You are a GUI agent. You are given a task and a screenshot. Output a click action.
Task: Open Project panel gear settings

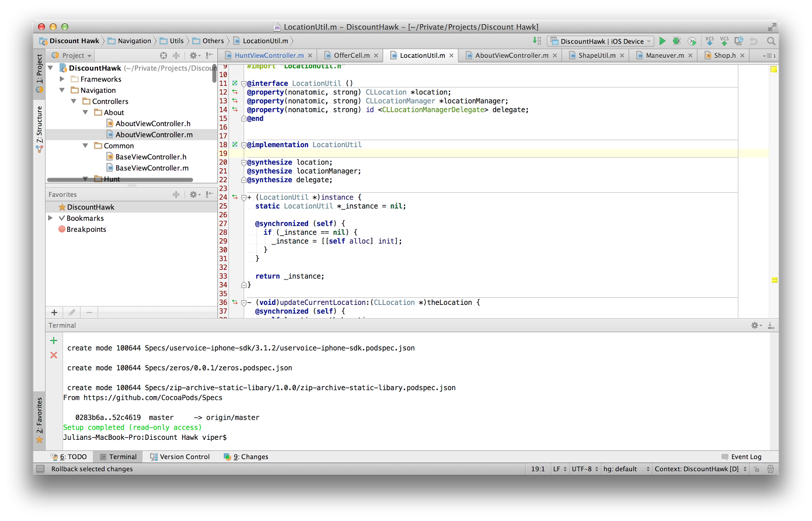(x=195, y=55)
